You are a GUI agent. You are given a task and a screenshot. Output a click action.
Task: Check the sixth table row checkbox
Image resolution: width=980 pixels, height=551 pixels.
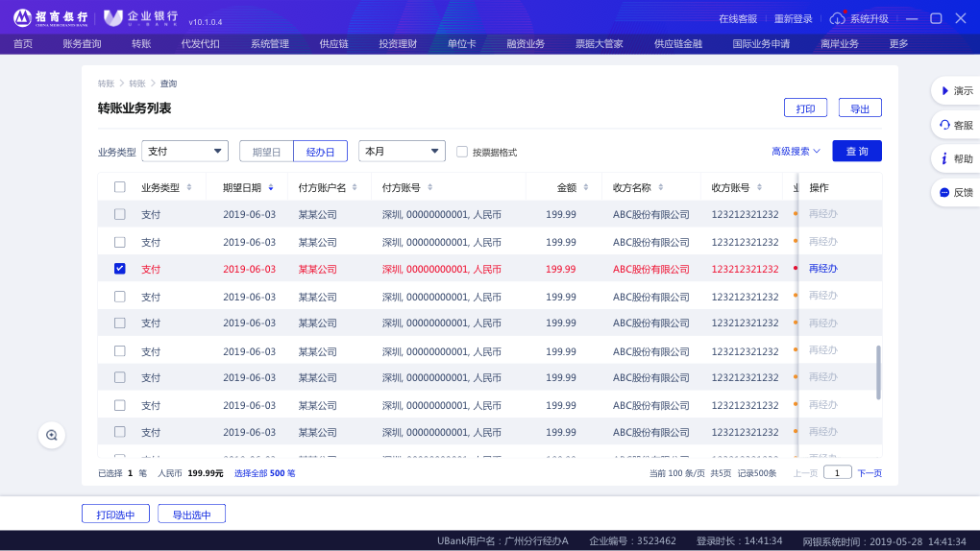tap(120, 351)
